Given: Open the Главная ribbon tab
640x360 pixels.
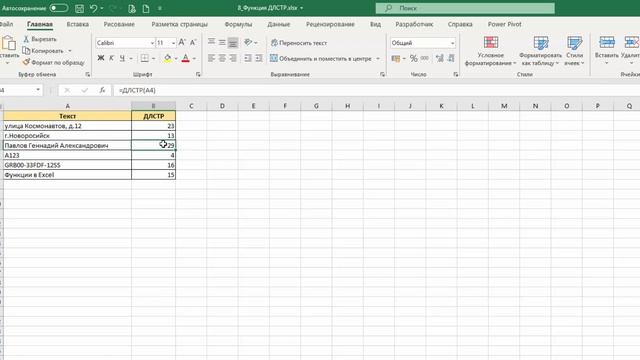Looking at the screenshot, I should 40,24.
